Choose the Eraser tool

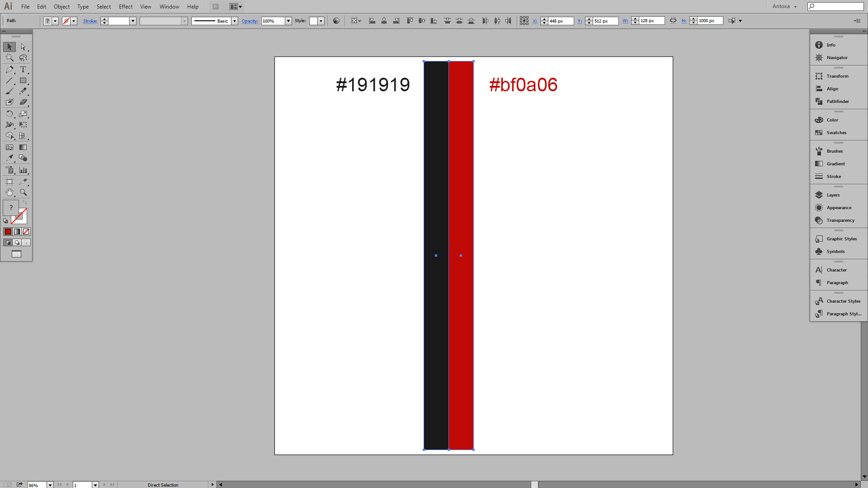(x=23, y=102)
